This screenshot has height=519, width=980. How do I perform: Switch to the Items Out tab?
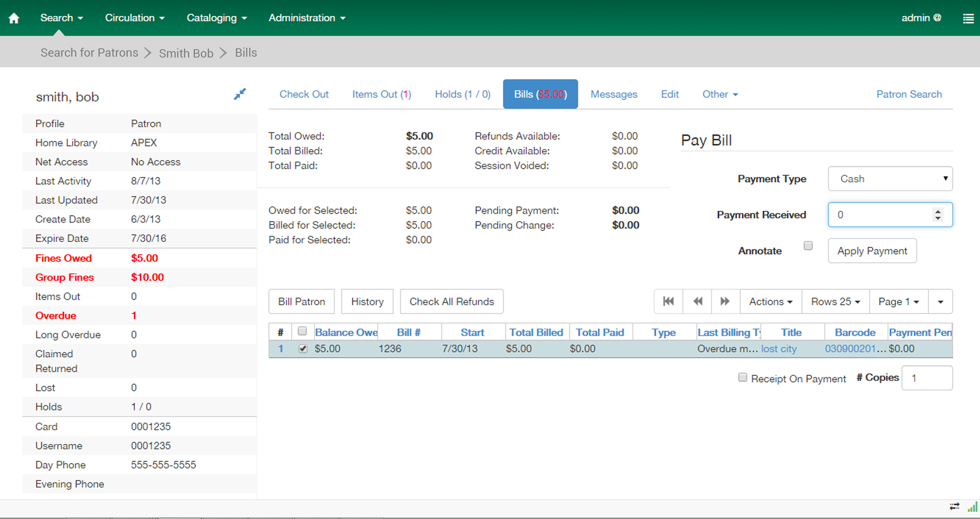pos(382,94)
